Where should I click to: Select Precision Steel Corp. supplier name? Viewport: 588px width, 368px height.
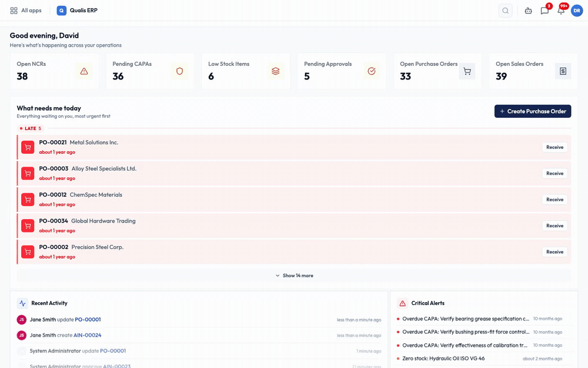98,247
